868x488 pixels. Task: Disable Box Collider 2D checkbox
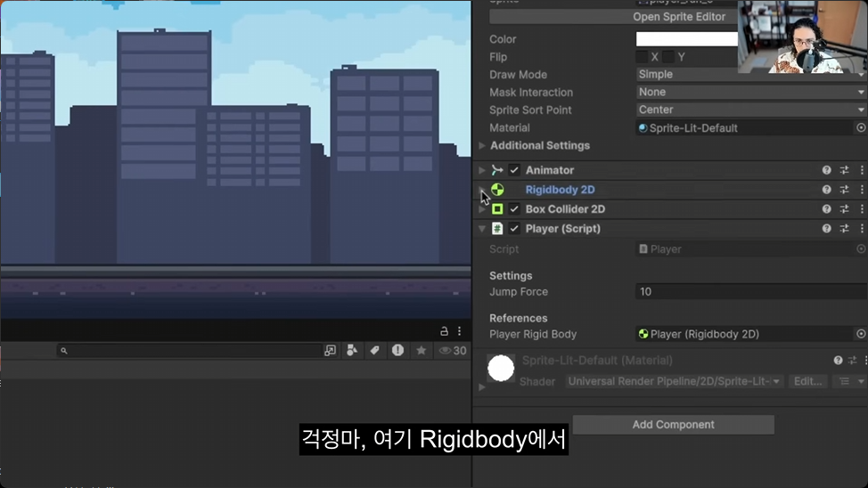click(x=514, y=209)
